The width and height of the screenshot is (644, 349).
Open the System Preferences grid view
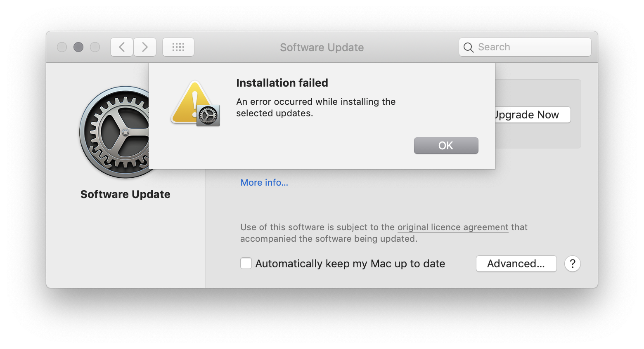click(178, 47)
